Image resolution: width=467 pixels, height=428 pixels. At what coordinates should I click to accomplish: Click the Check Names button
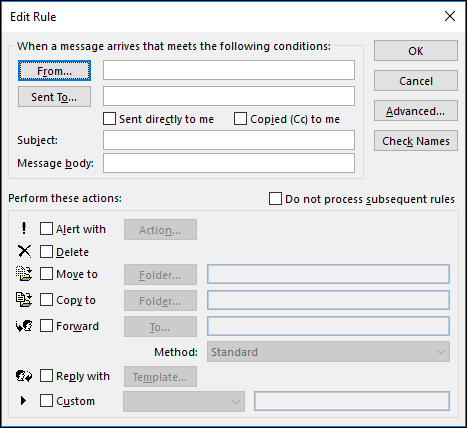pyautogui.click(x=416, y=141)
